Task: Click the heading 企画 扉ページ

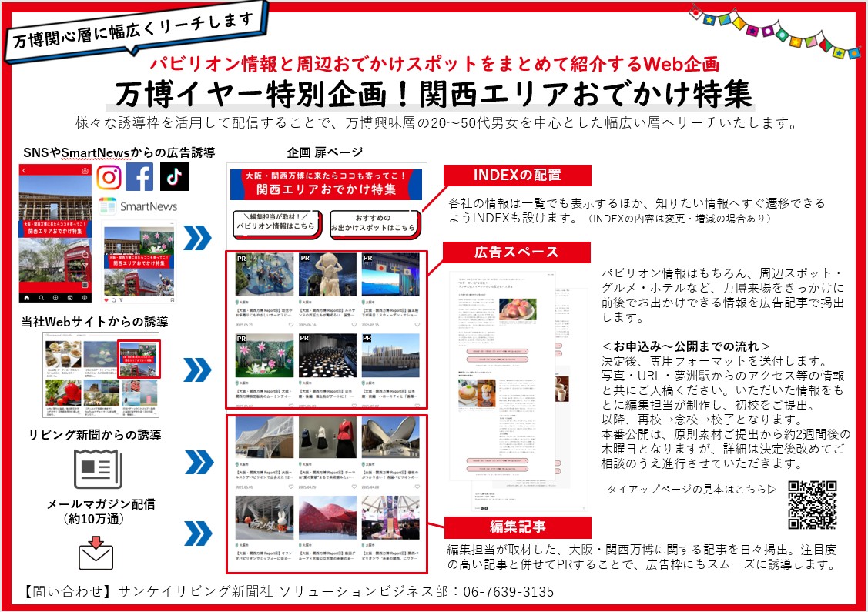Action: click(325, 152)
